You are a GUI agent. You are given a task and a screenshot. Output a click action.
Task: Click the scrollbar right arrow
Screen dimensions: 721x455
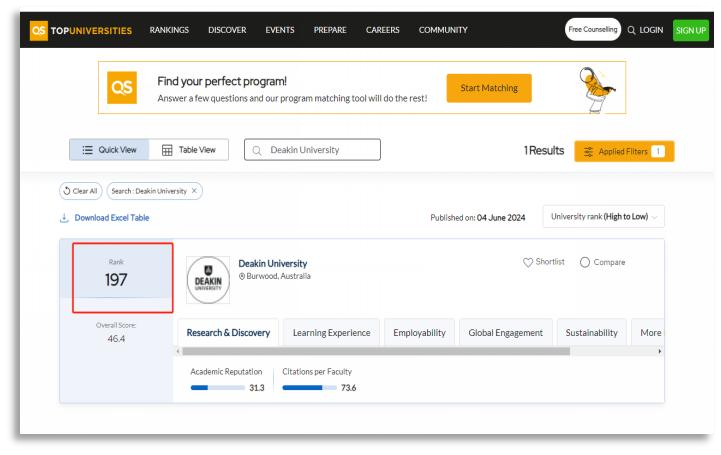[x=660, y=352]
